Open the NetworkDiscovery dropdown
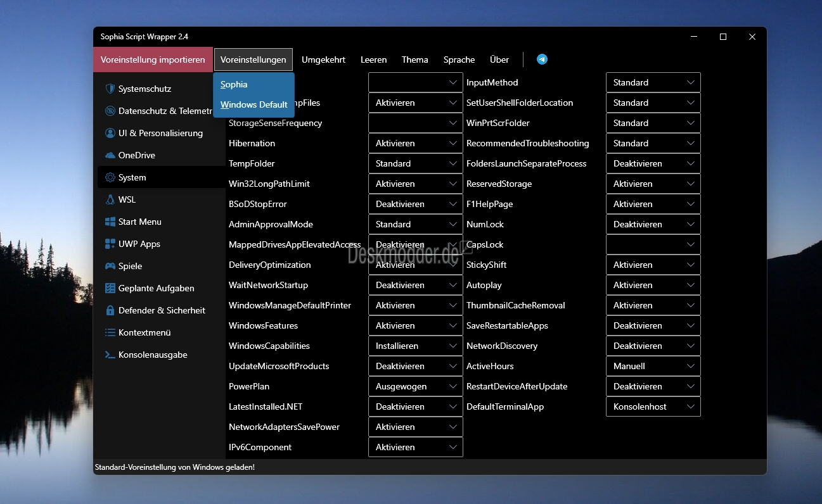This screenshot has height=504, width=822. (653, 346)
